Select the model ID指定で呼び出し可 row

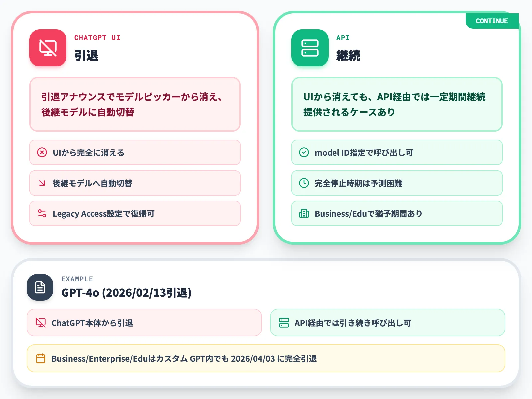[x=397, y=153]
